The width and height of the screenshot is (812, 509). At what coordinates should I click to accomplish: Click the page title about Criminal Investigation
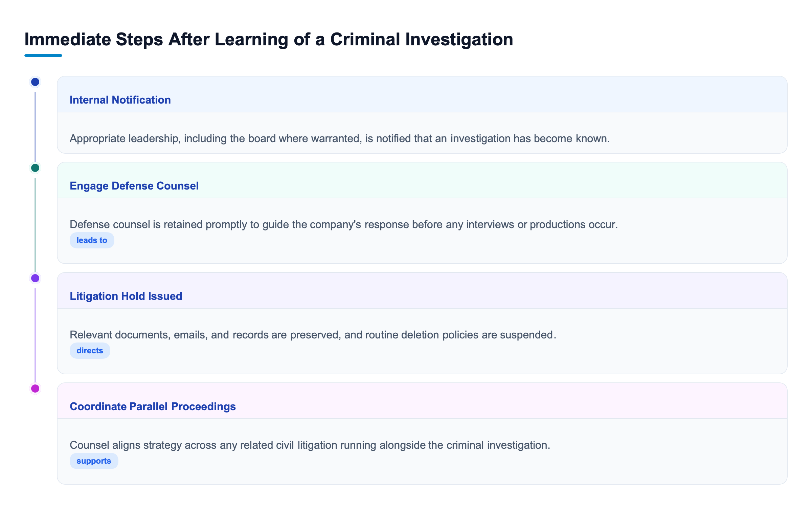[269, 39]
